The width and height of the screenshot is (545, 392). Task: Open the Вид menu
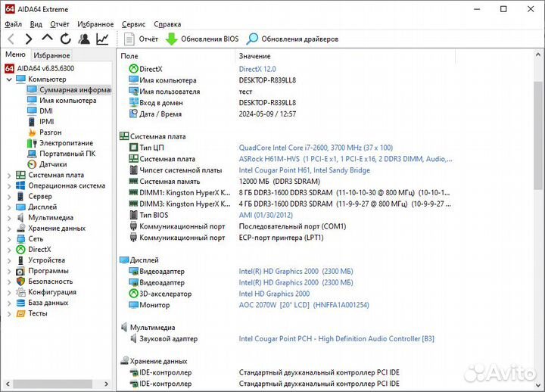point(36,24)
